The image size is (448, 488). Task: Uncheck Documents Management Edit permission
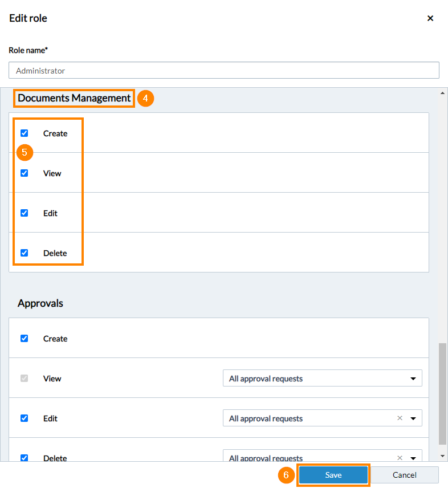pos(25,213)
